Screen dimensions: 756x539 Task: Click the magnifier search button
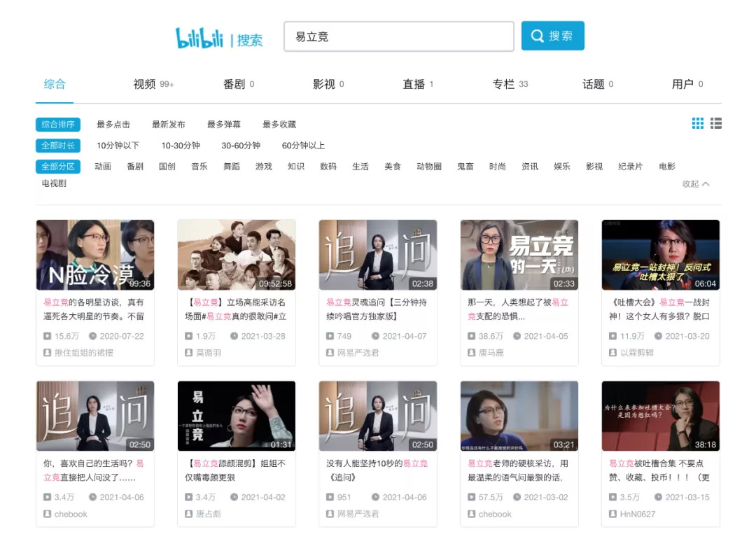[x=552, y=36]
